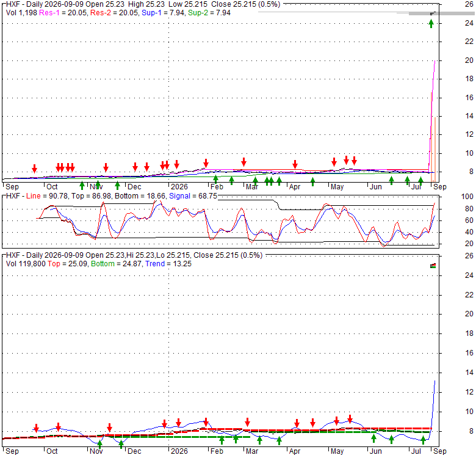Click the red Line label in oscillator panel
The width and height of the screenshot is (476, 455).
34,196
